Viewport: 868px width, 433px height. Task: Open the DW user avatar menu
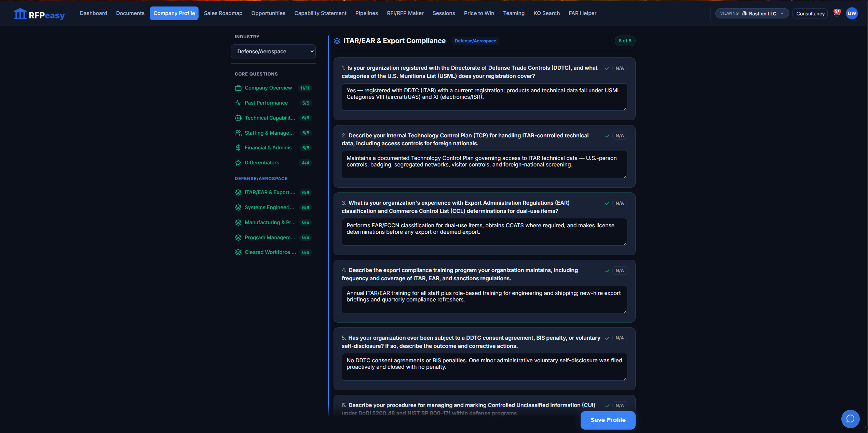pyautogui.click(x=852, y=13)
